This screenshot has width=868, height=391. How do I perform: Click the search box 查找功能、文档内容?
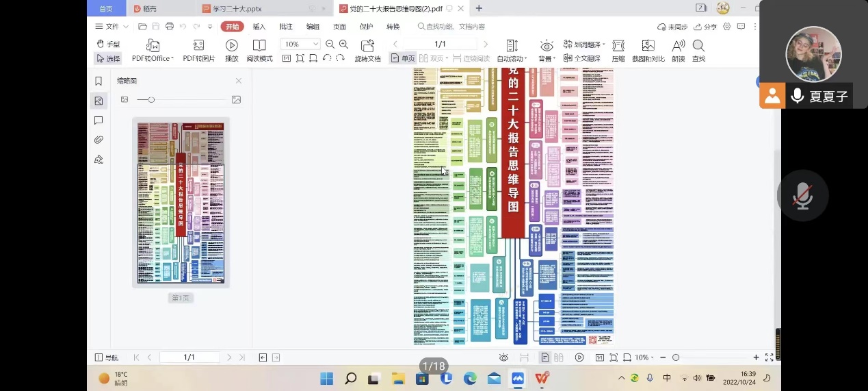tap(451, 27)
